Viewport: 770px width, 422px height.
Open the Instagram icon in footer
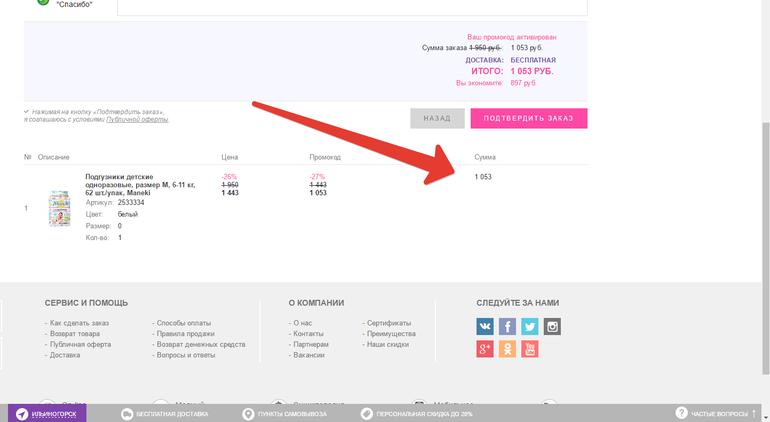pos(552,326)
